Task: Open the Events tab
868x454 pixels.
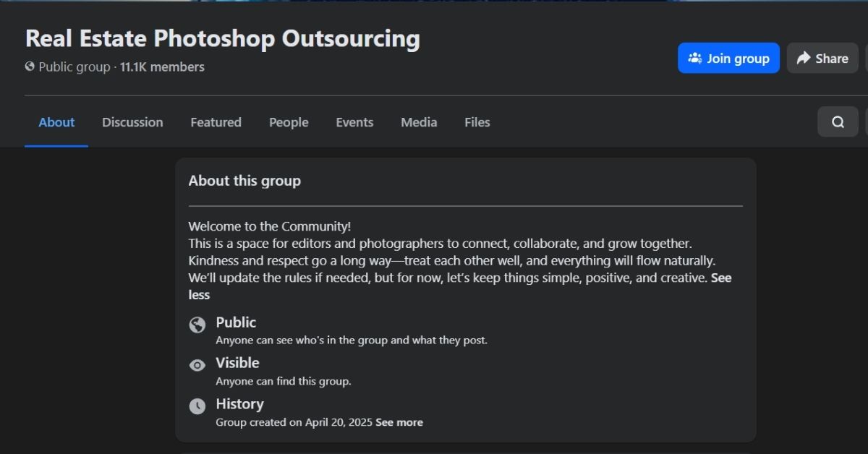Action: point(354,123)
